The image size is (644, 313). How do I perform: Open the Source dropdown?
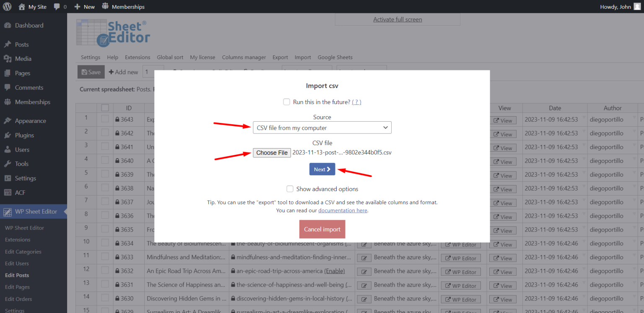pyautogui.click(x=322, y=128)
